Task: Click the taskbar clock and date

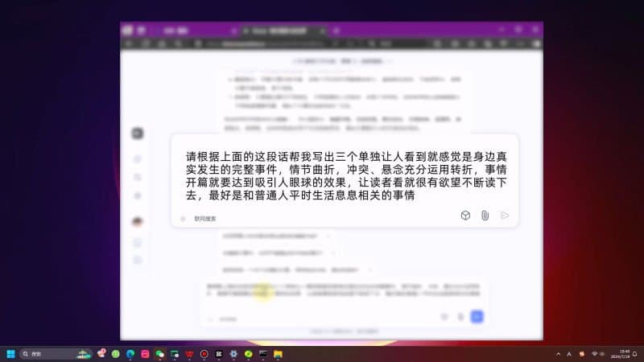Action: tap(620, 354)
